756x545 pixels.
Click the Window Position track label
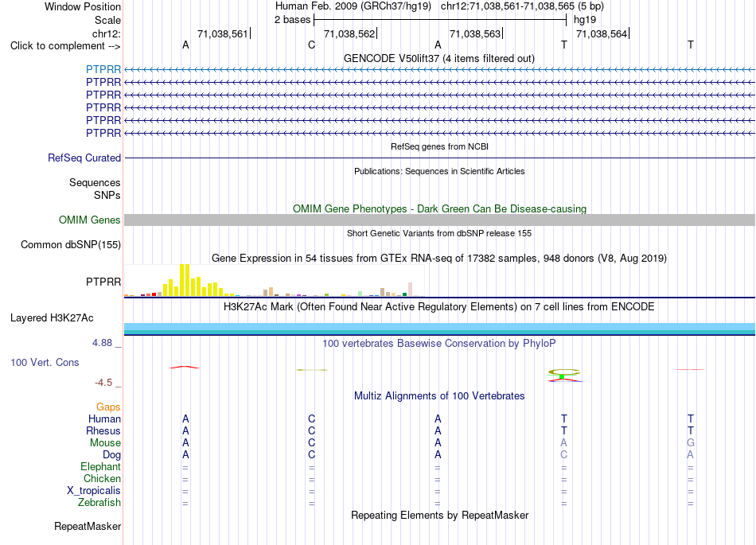83,6
